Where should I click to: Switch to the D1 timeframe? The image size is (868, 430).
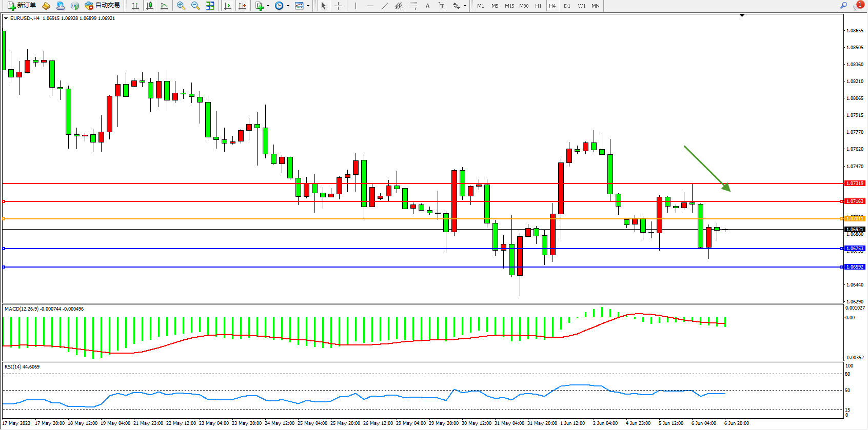(x=567, y=6)
